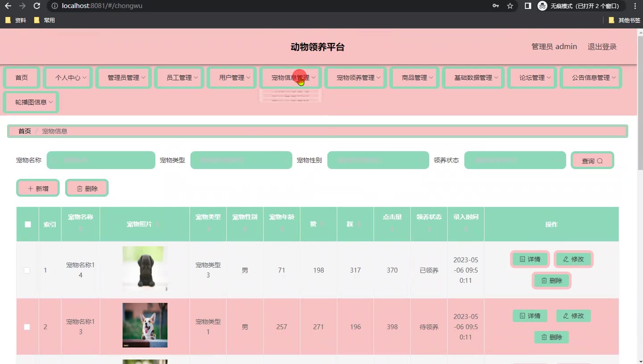Click 退出登录 to log out
The image size is (643, 364).
pos(602,46)
